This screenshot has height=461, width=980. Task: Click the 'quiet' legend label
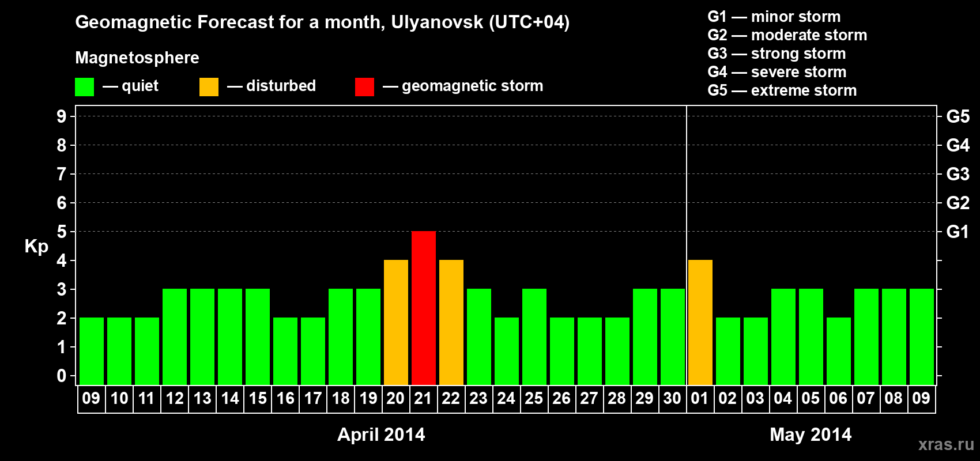click(x=140, y=86)
